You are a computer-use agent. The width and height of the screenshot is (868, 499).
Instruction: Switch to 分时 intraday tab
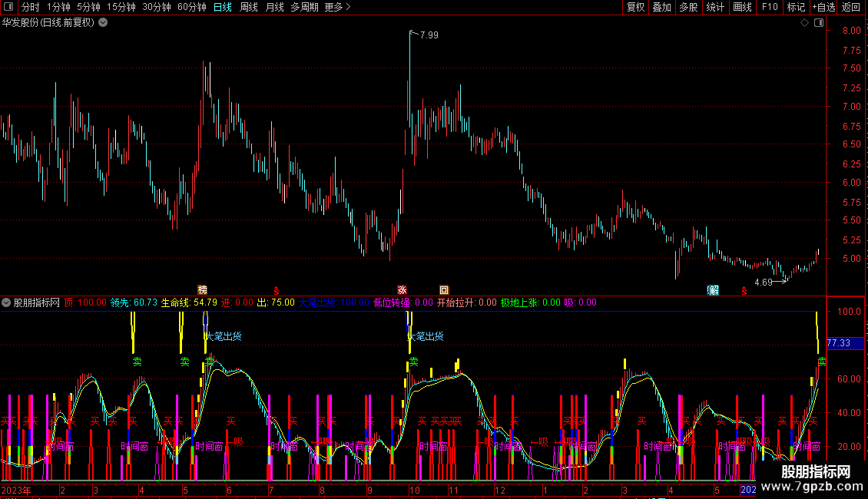point(31,7)
